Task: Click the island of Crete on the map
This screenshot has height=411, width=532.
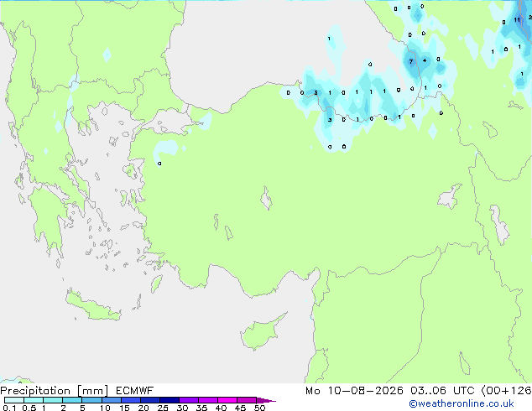Action: (x=92, y=306)
